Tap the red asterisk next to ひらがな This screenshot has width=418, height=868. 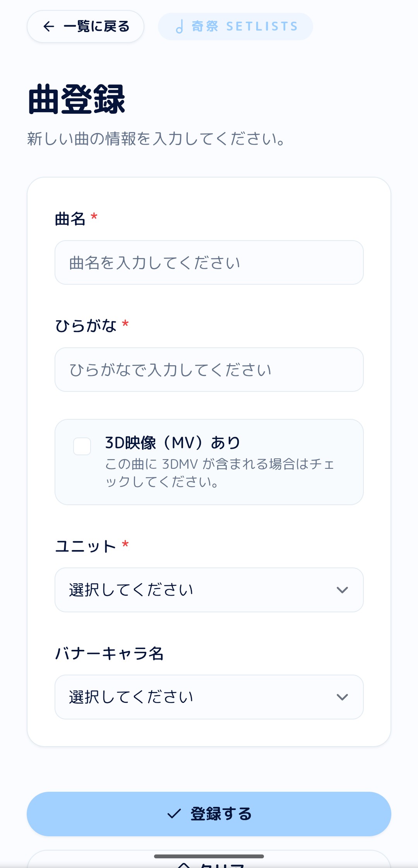click(x=125, y=324)
